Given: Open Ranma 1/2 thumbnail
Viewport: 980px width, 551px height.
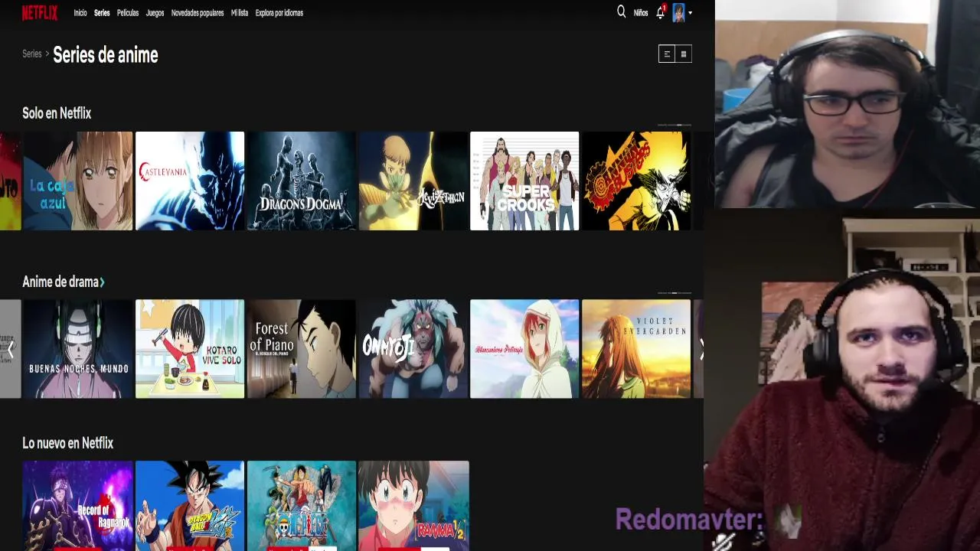Looking at the screenshot, I should coord(413,506).
